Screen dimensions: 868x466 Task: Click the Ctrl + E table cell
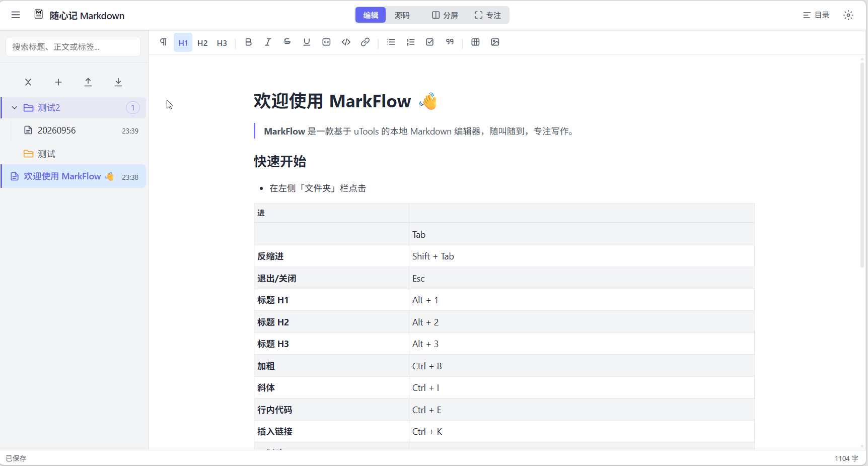pos(582,410)
